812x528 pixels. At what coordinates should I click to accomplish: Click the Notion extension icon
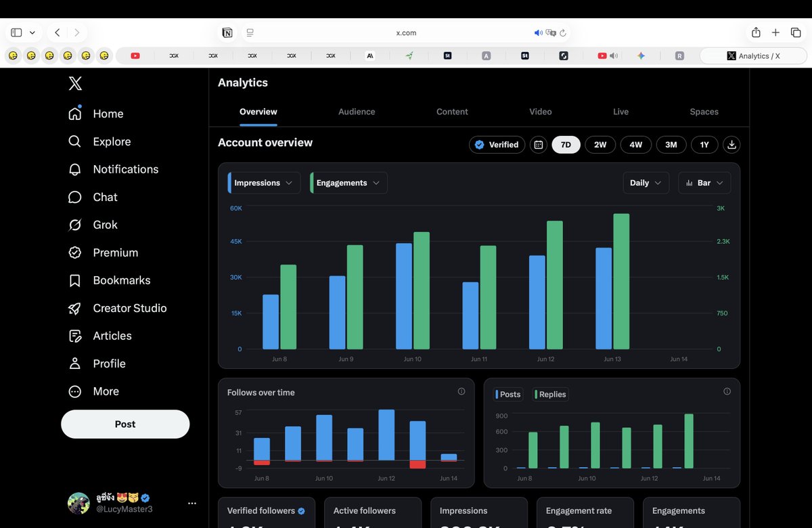pyautogui.click(x=227, y=32)
